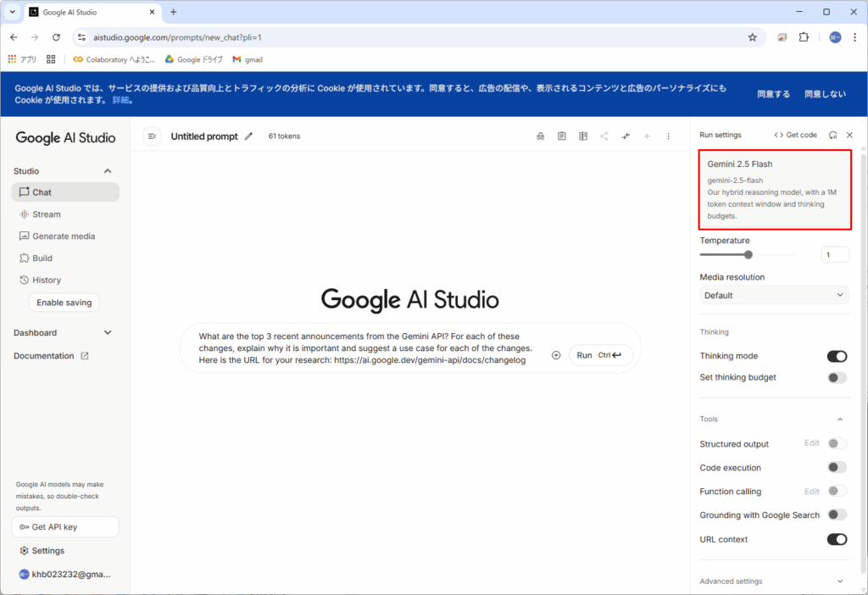The height and width of the screenshot is (595, 868).
Task: Adjust the Temperature slider
Action: [748, 254]
